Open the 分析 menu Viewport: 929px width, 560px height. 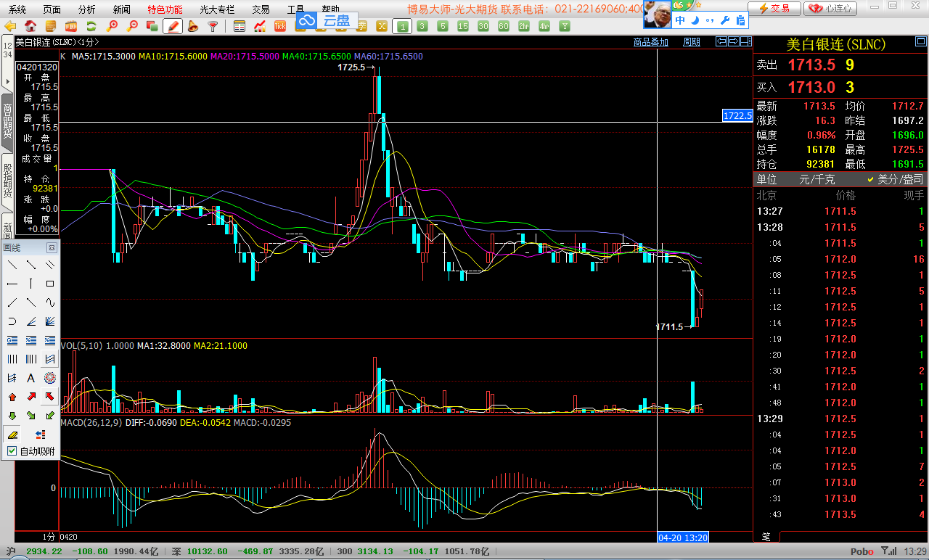[x=86, y=9]
